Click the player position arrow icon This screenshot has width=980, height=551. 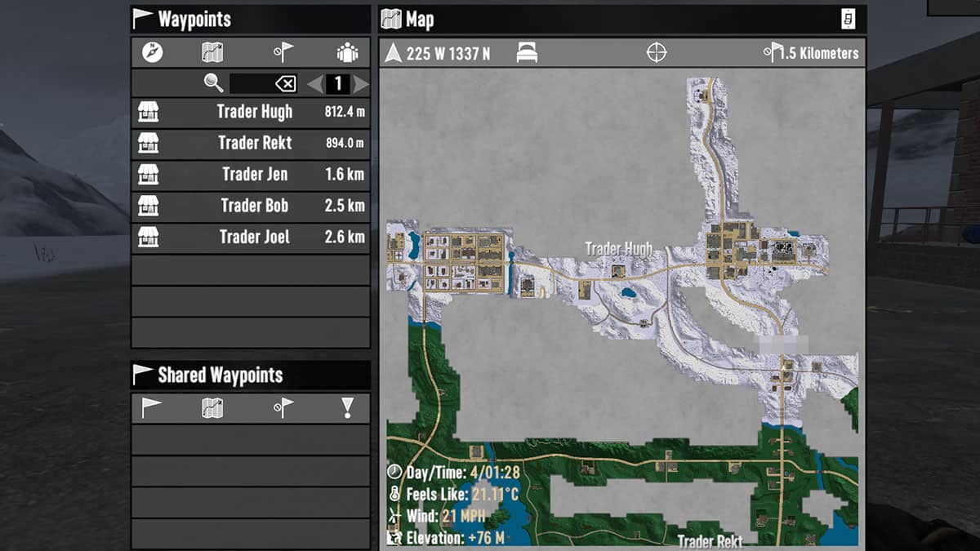pos(394,53)
